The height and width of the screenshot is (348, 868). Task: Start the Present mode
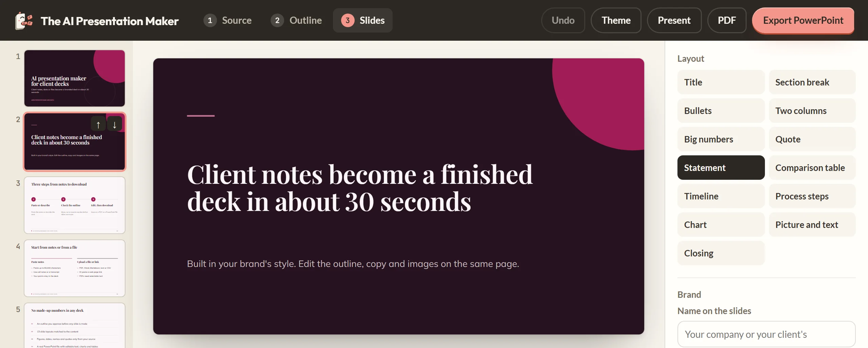pyautogui.click(x=674, y=20)
